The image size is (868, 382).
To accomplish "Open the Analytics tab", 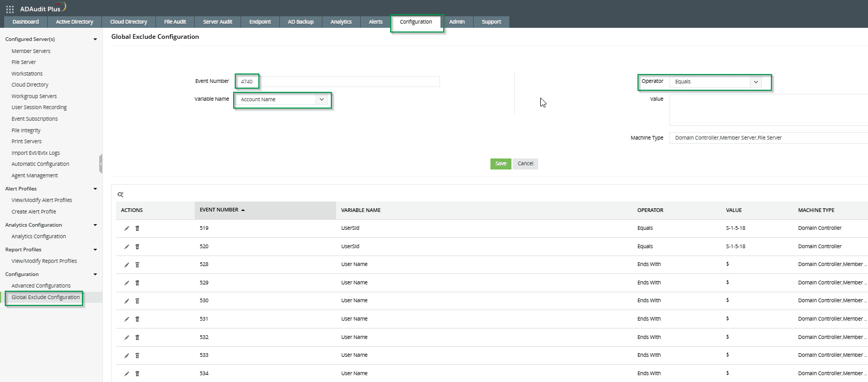I will [341, 22].
